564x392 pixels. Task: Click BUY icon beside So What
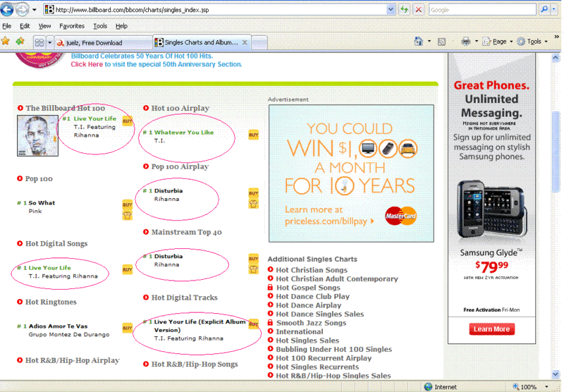pos(127,205)
